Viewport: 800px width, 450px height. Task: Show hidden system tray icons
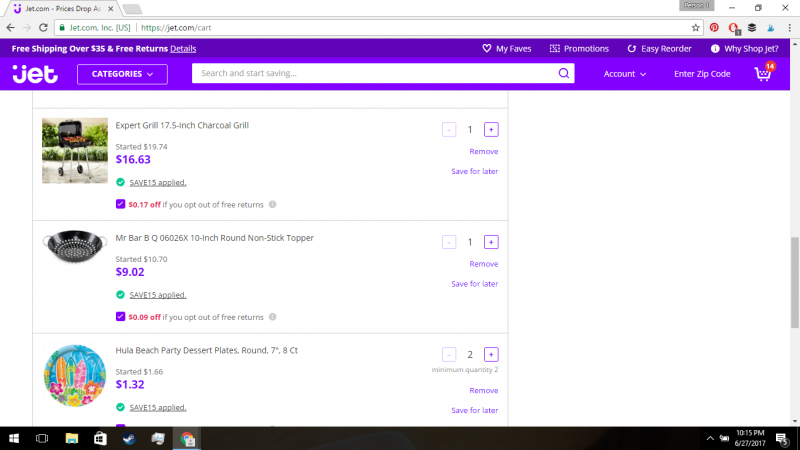click(x=710, y=438)
